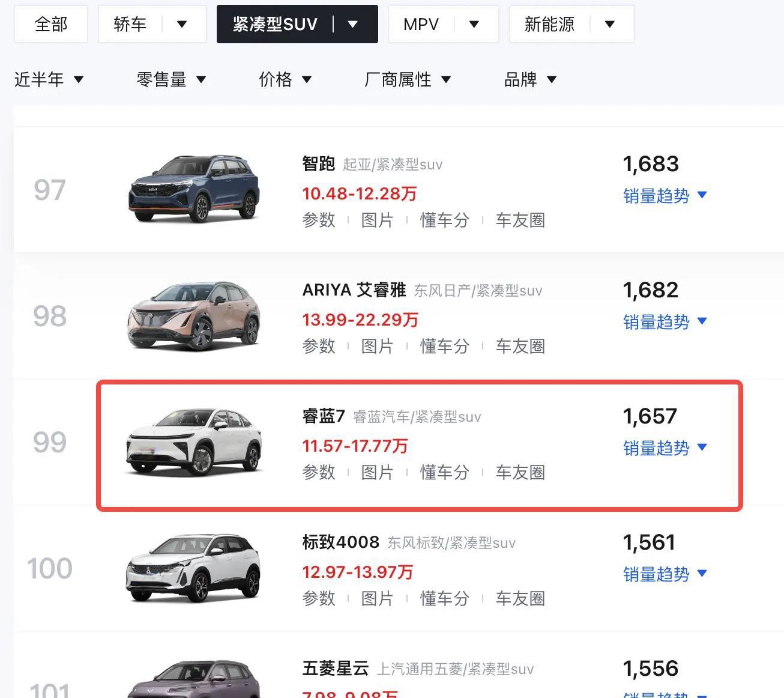Expand the 新能源 dropdown arrow
Screen dimensions: 784x698
610,25
